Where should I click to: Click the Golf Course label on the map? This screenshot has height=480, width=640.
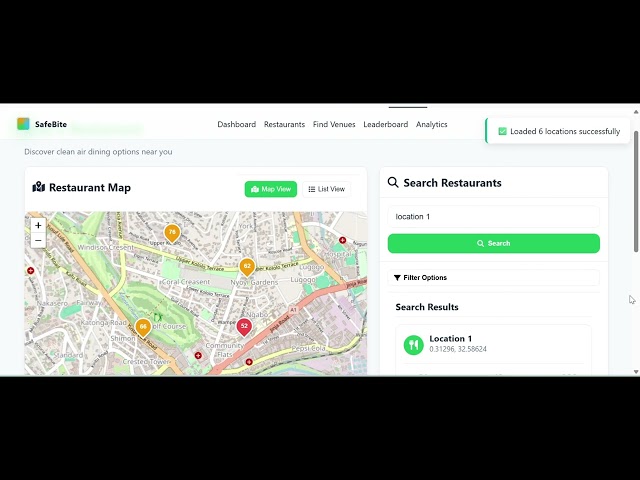(x=170, y=326)
